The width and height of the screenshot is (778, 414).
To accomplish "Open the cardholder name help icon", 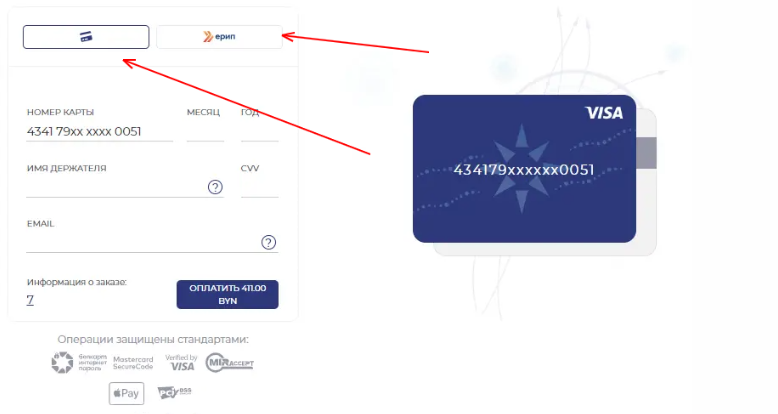I will (x=215, y=187).
